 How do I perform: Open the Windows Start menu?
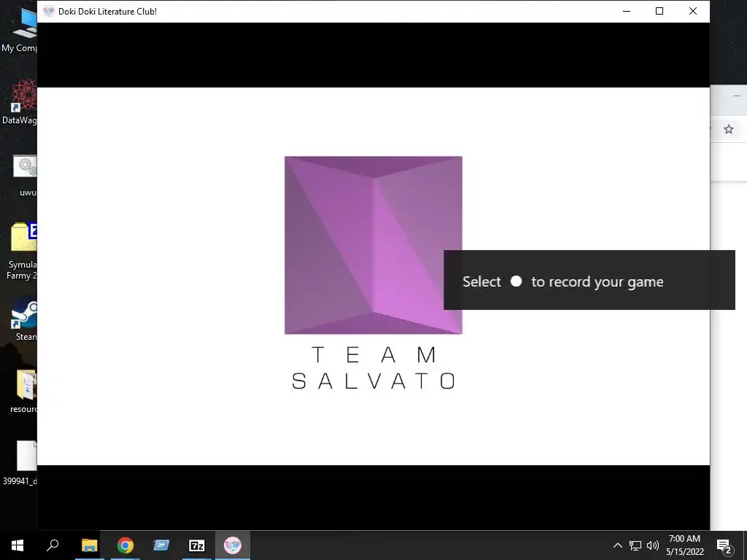click(x=18, y=545)
